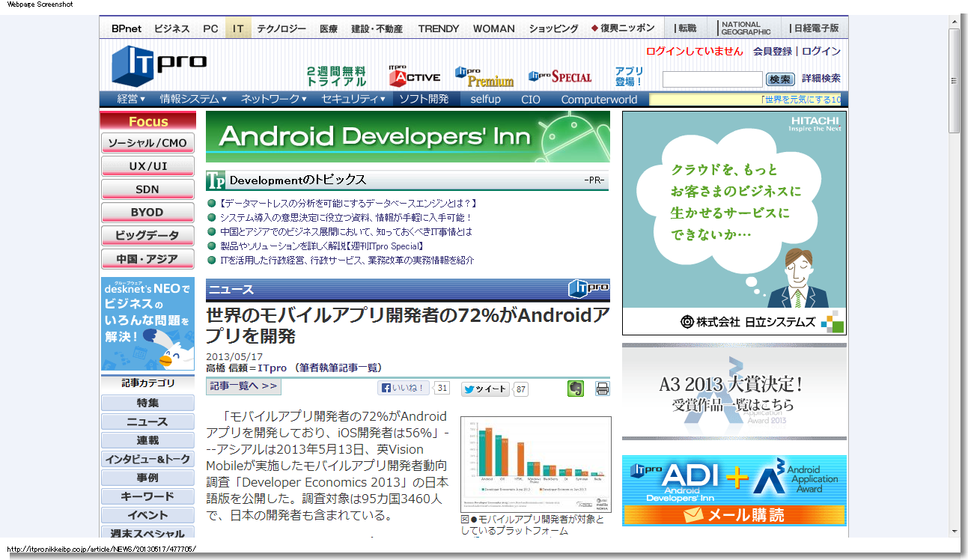
Task: Open the ニュース article category button
Action: click(x=147, y=421)
